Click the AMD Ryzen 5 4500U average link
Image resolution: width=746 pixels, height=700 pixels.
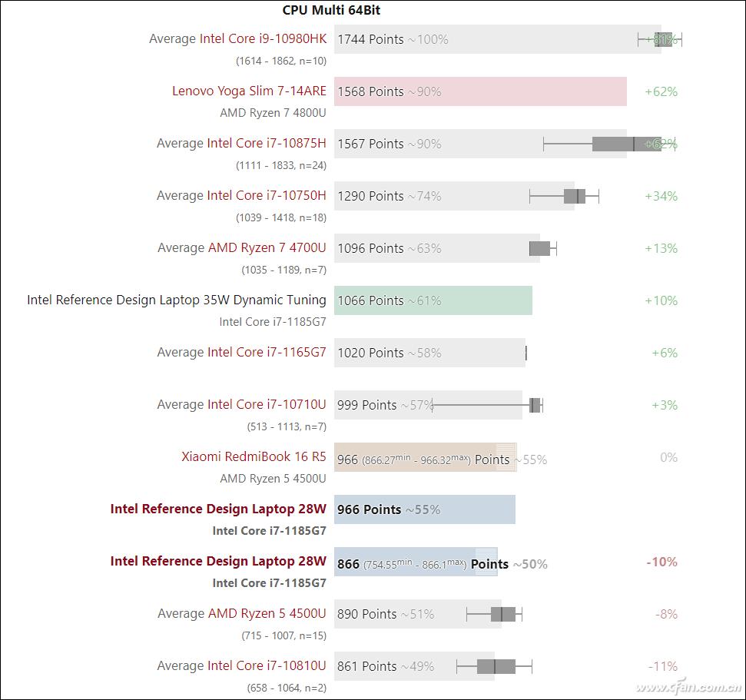[267, 614]
